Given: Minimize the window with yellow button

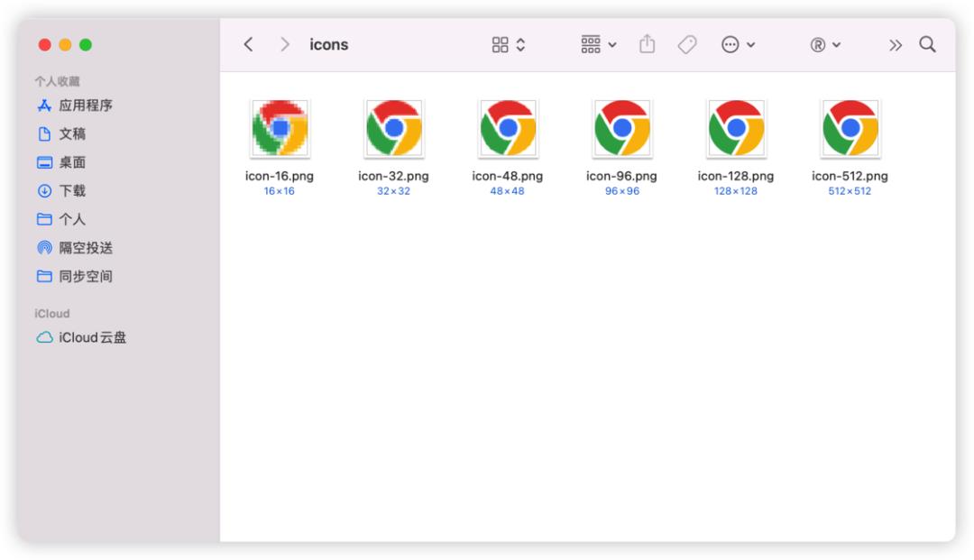Looking at the screenshot, I should (x=65, y=45).
